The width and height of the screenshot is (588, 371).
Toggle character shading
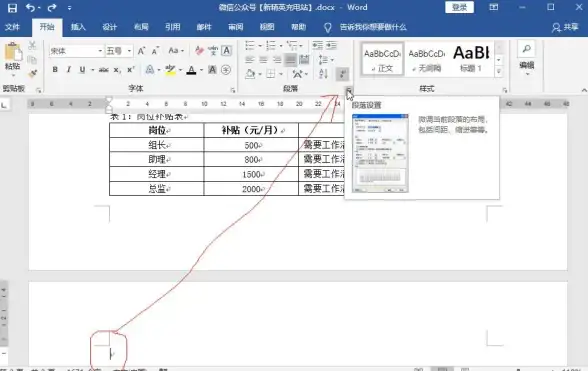pyautogui.click(x=212, y=70)
